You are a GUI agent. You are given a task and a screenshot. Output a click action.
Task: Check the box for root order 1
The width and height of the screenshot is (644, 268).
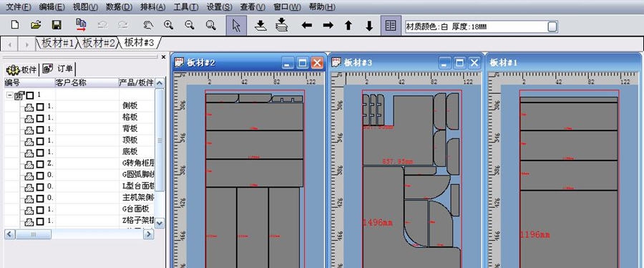(x=30, y=95)
